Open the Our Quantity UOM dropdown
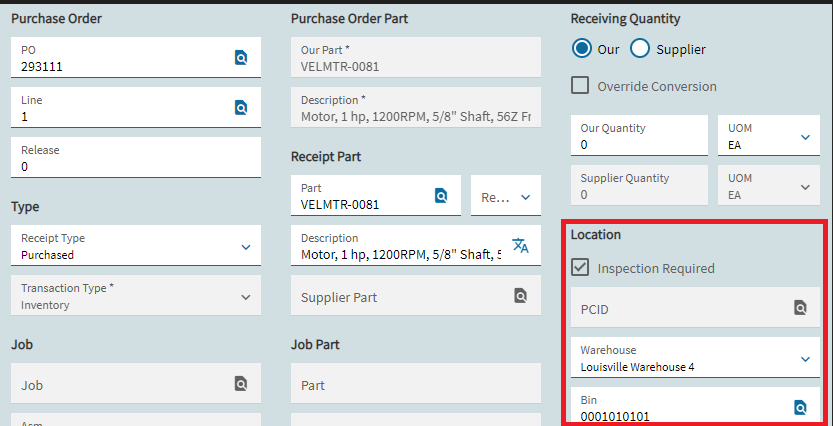Image resolution: width=833 pixels, height=426 pixels. pyautogui.click(x=806, y=137)
